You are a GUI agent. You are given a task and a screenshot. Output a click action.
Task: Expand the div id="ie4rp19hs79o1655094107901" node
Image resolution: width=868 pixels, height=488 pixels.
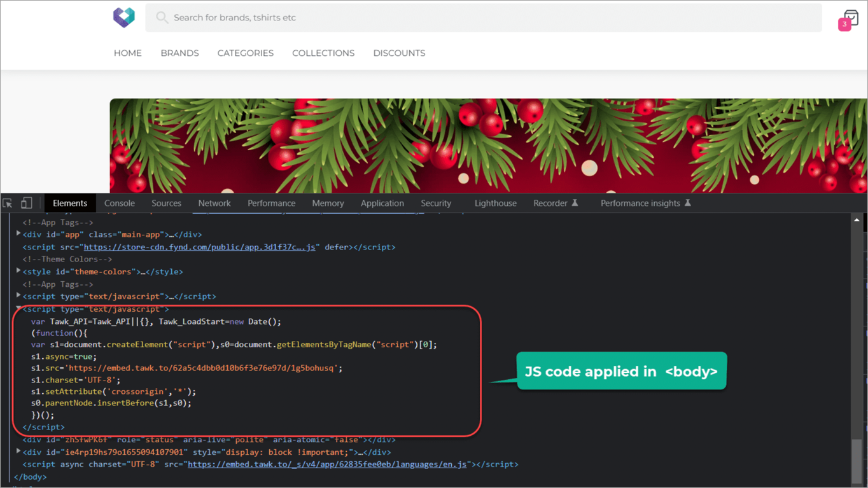coord(18,452)
